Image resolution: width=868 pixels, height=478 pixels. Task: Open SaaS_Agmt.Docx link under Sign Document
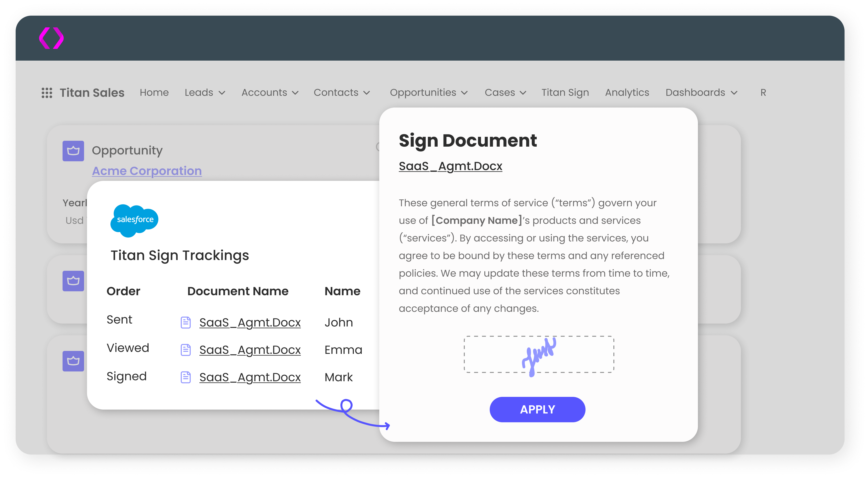(x=450, y=166)
